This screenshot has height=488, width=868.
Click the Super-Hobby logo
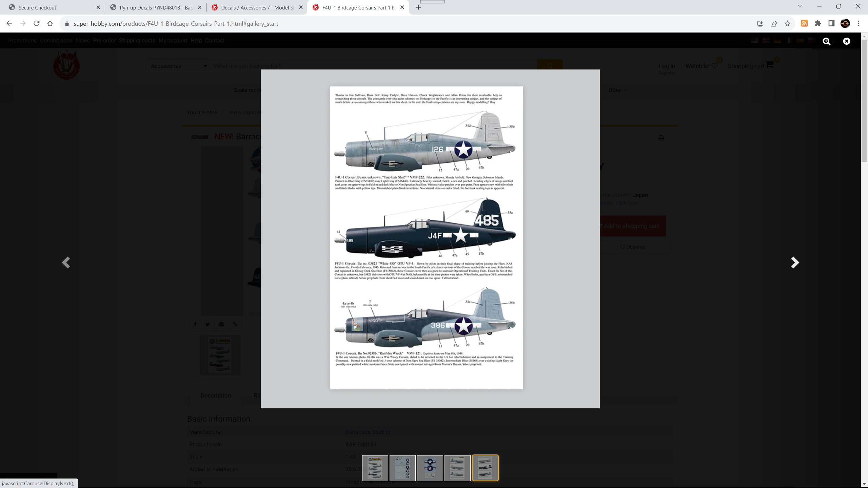click(66, 65)
